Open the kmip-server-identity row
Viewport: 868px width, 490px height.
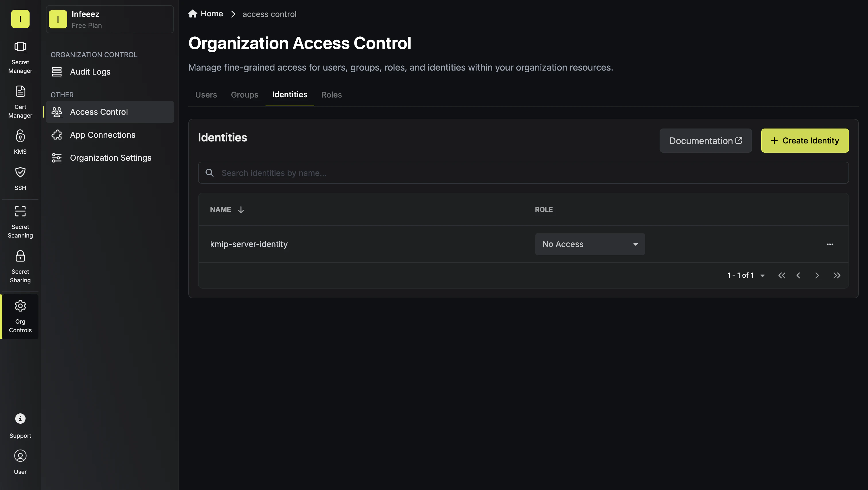pos(523,244)
